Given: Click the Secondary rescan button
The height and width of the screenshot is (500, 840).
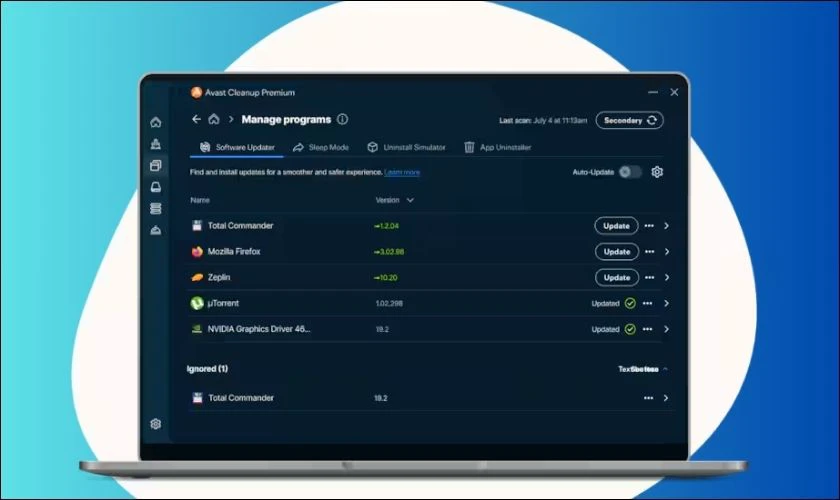Looking at the screenshot, I should tap(629, 120).
